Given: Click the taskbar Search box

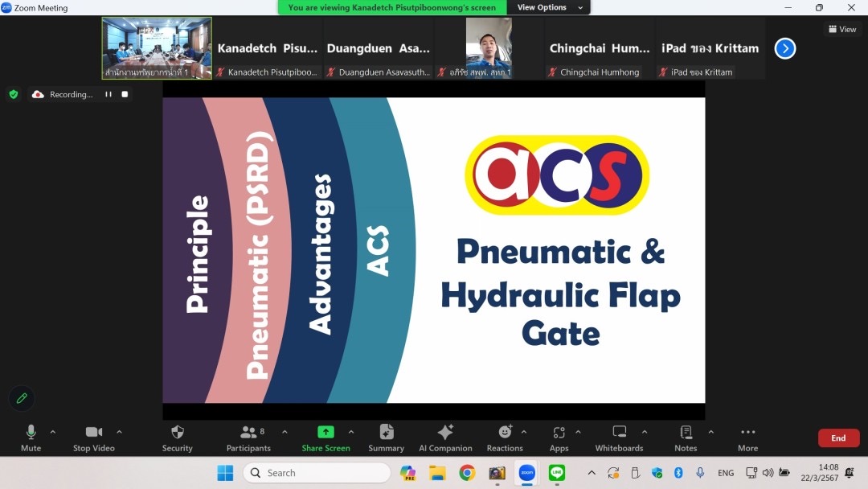Looking at the screenshot, I should tap(317, 473).
